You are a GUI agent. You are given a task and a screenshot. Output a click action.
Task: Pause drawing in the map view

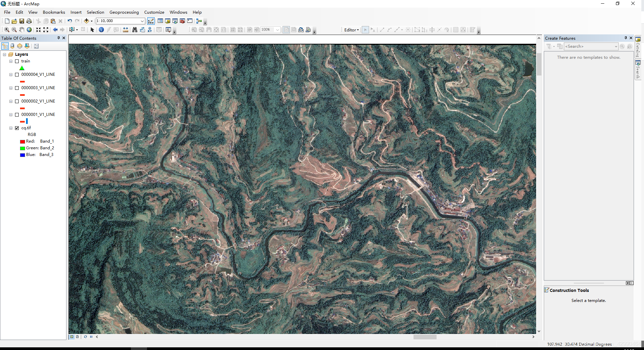(x=91, y=337)
